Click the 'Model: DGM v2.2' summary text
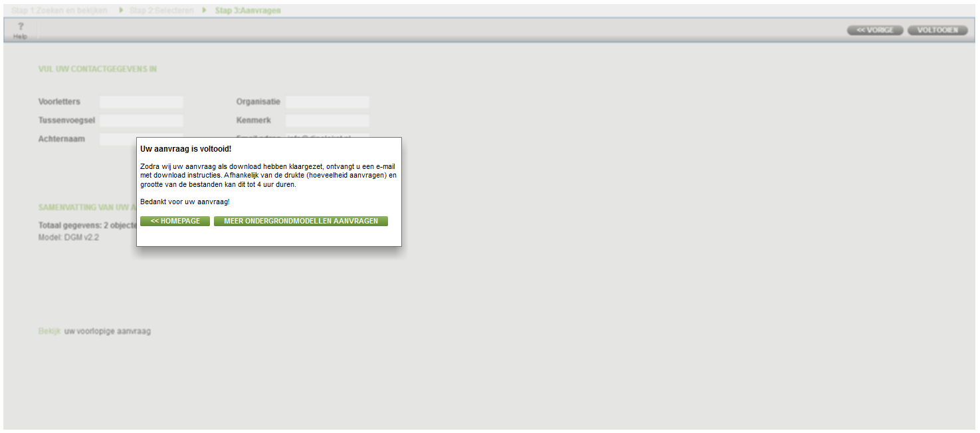980x433 pixels. [68, 237]
